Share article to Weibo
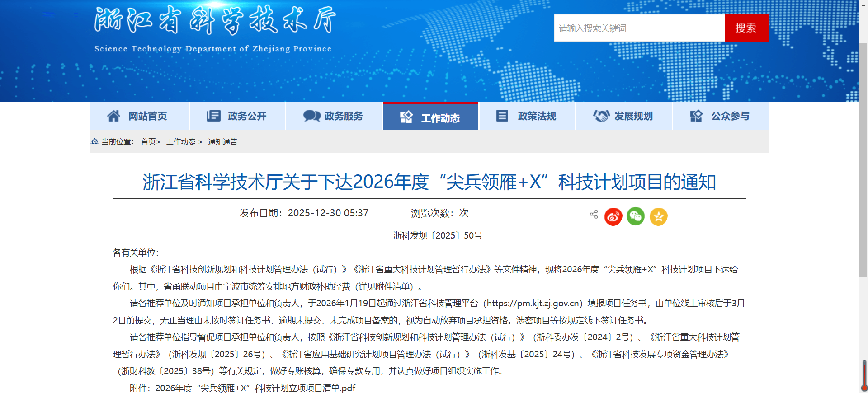The width and height of the screenshot is (868, 393). pyautogui.click(x=613, y=217)
